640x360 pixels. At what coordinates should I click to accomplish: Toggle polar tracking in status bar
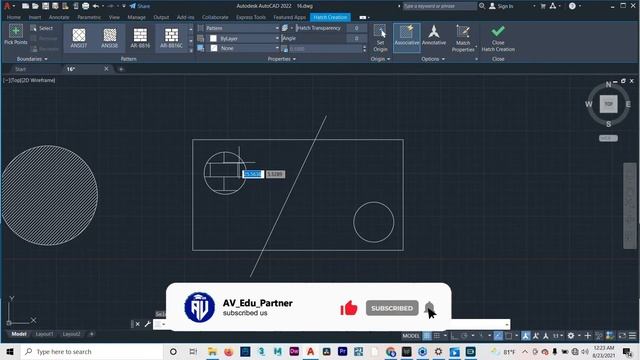point(464,336)
